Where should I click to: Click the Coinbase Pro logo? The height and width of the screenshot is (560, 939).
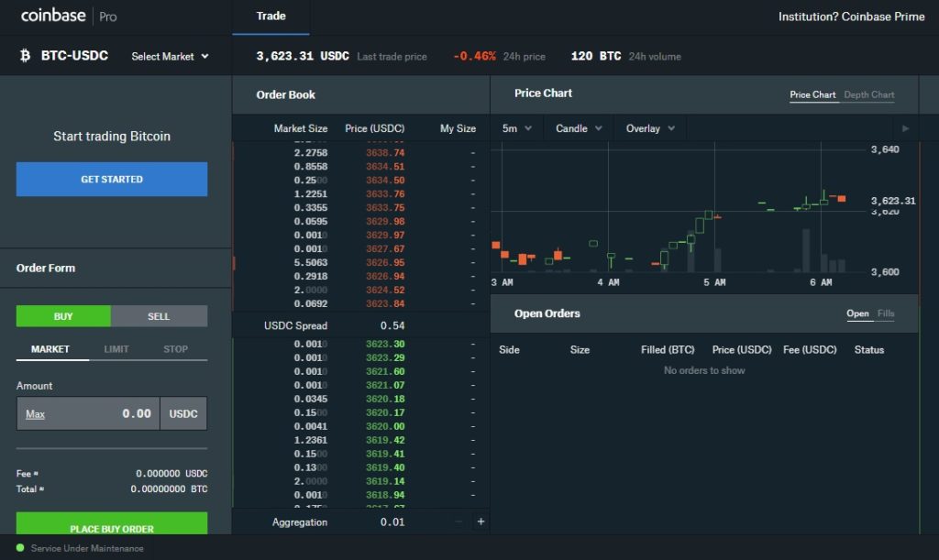point(55,16)
